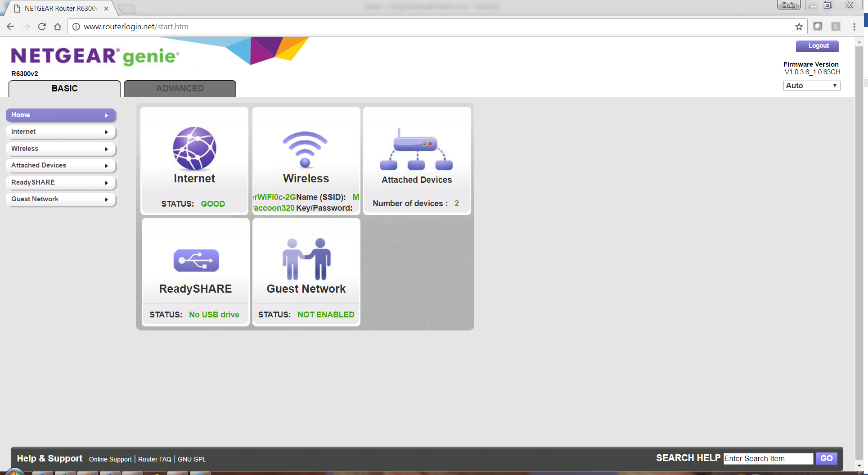Click the NETGEAR genie logo

95,56
